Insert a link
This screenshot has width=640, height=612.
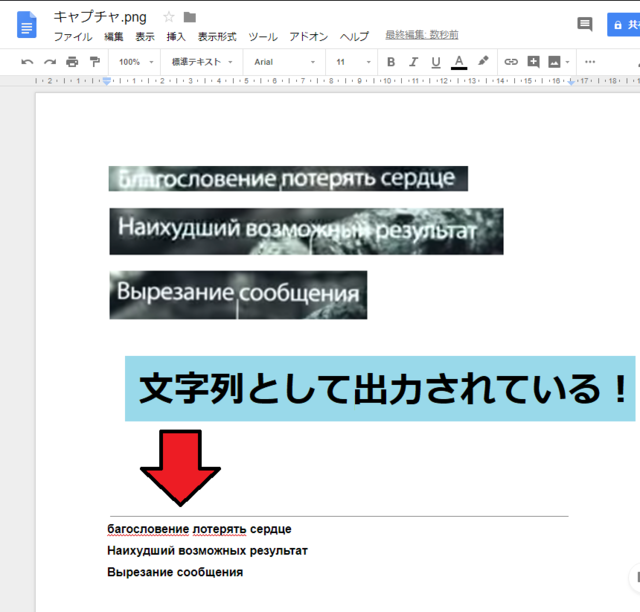(511, 62)
